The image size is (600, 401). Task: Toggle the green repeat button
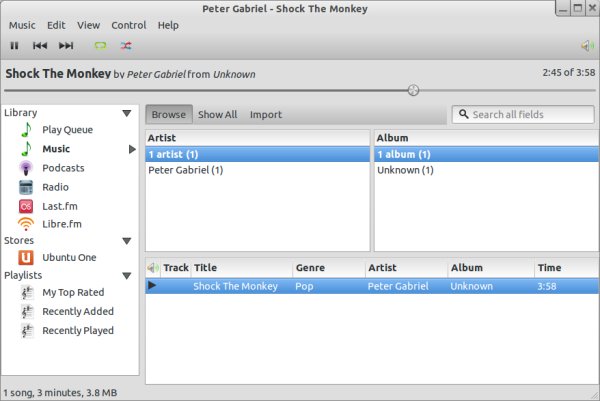(100, 46)
